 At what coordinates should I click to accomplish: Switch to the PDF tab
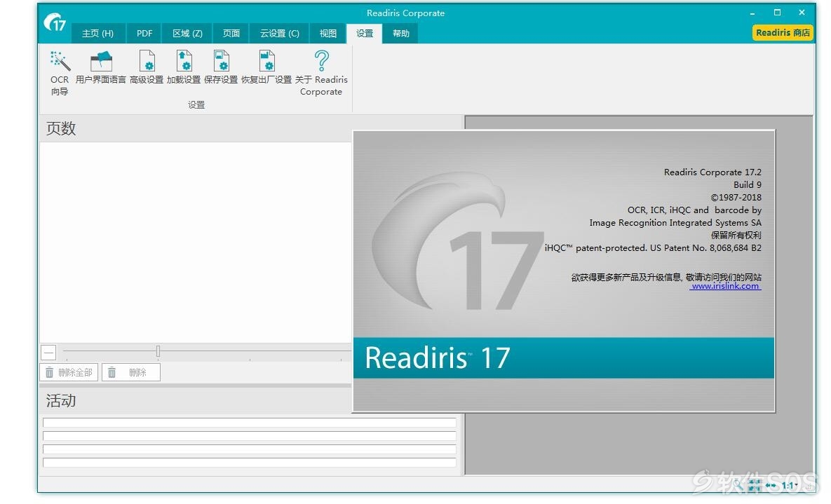[144, 34]
